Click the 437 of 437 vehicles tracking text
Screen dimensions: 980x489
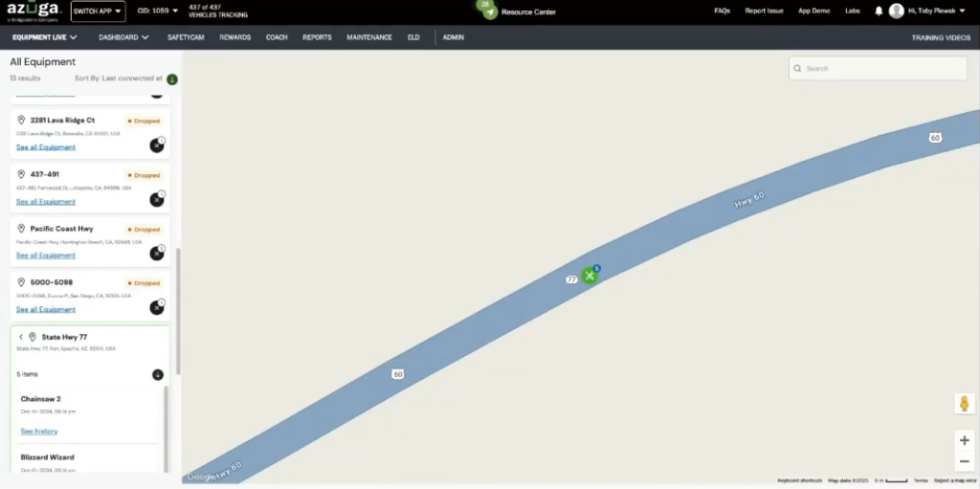pyautogui.click(x=217, y=11)
